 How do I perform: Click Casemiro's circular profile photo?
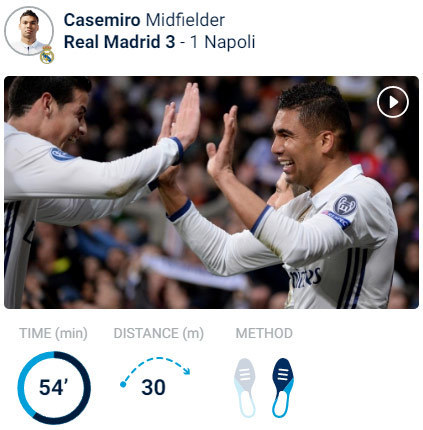[29, 31]
